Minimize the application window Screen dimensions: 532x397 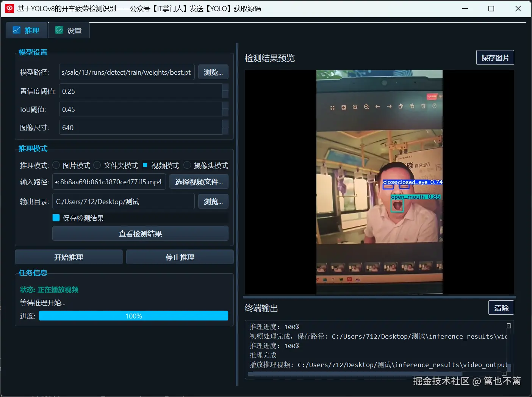(465, 8)
